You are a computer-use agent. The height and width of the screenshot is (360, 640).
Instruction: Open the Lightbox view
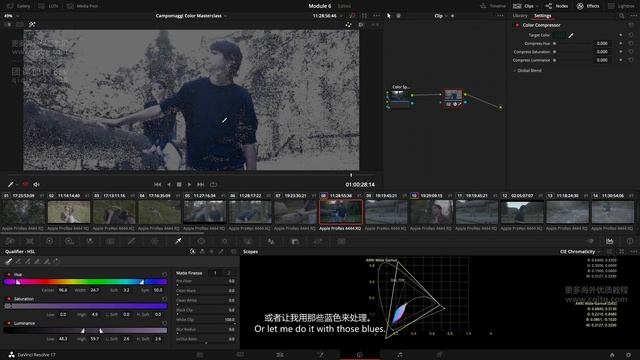coord(621,6)
